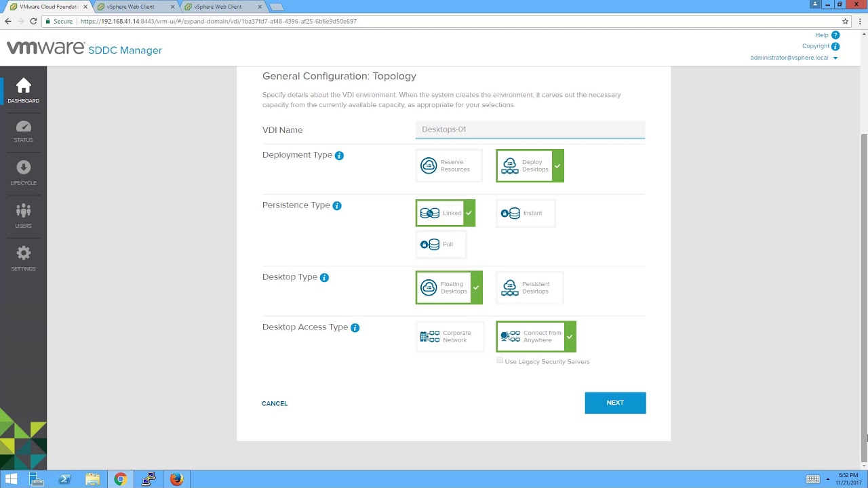Open PowerShell from the taskbar
This screenshot has width=868, height=488.
65,479
